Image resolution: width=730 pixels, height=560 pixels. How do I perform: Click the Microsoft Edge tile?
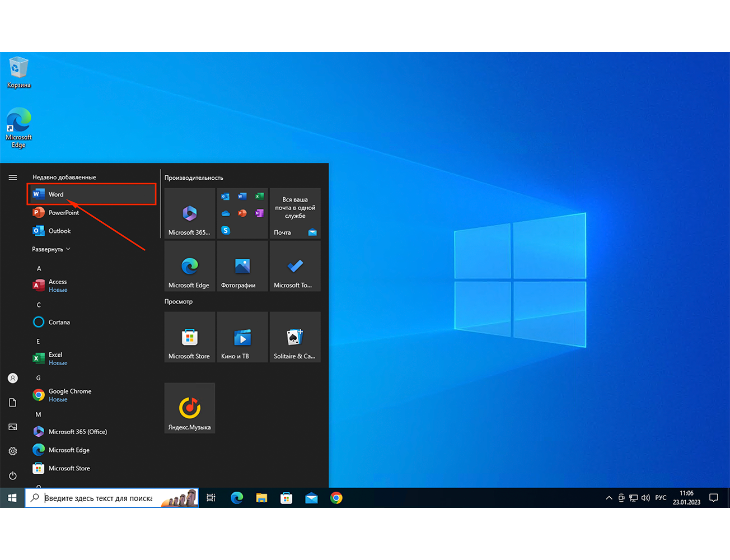190,266
